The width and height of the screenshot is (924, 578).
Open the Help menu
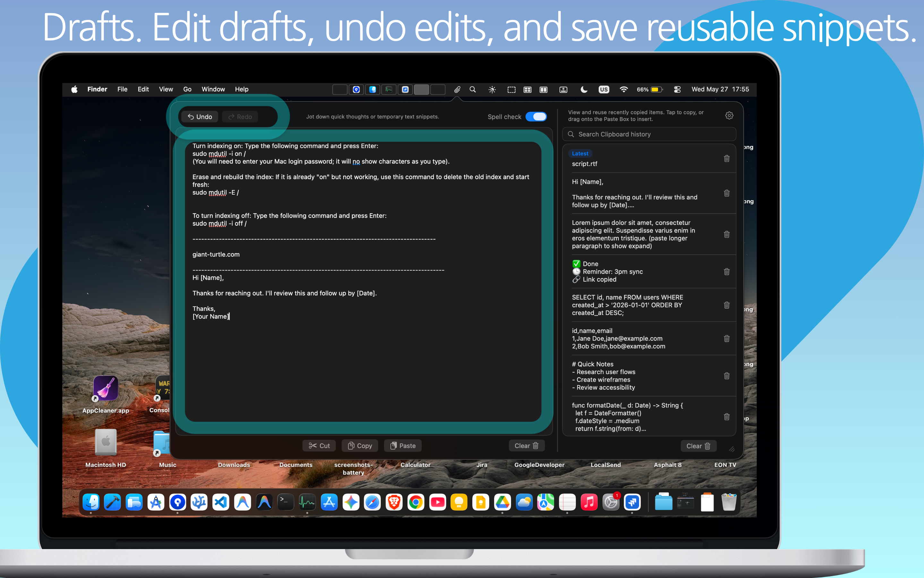click(x=241, y=90)
